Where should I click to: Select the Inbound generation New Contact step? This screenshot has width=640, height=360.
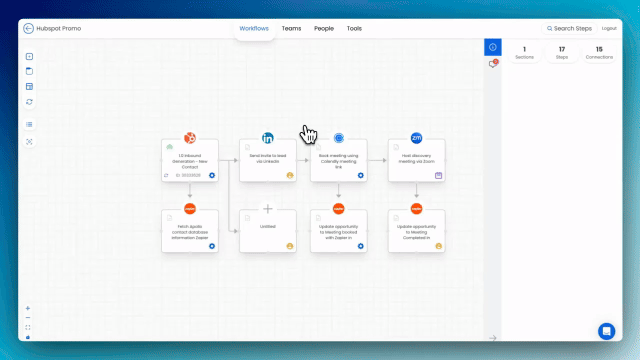pos(190,161)
